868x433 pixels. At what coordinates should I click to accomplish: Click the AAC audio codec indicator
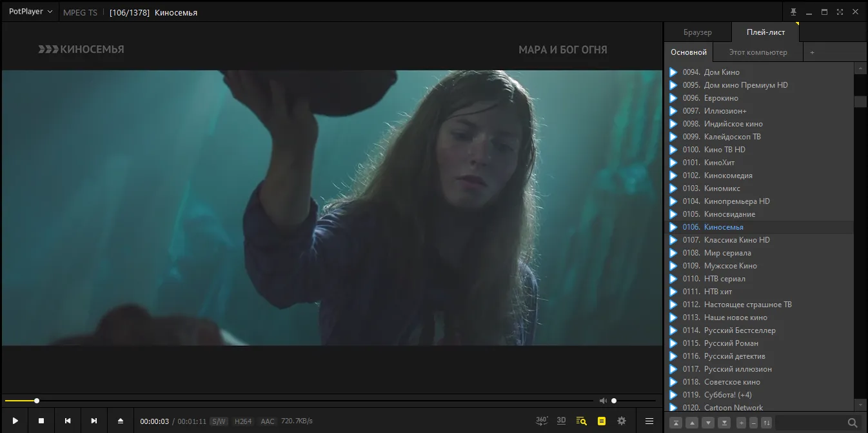tap(268, 421)
